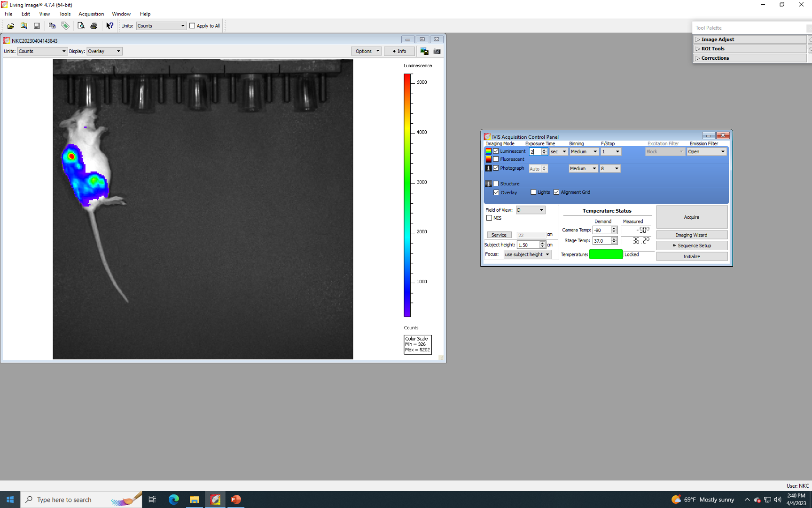The image size is (812, 508).
Task: Open the Tools menu
Action: click(65, 14)
